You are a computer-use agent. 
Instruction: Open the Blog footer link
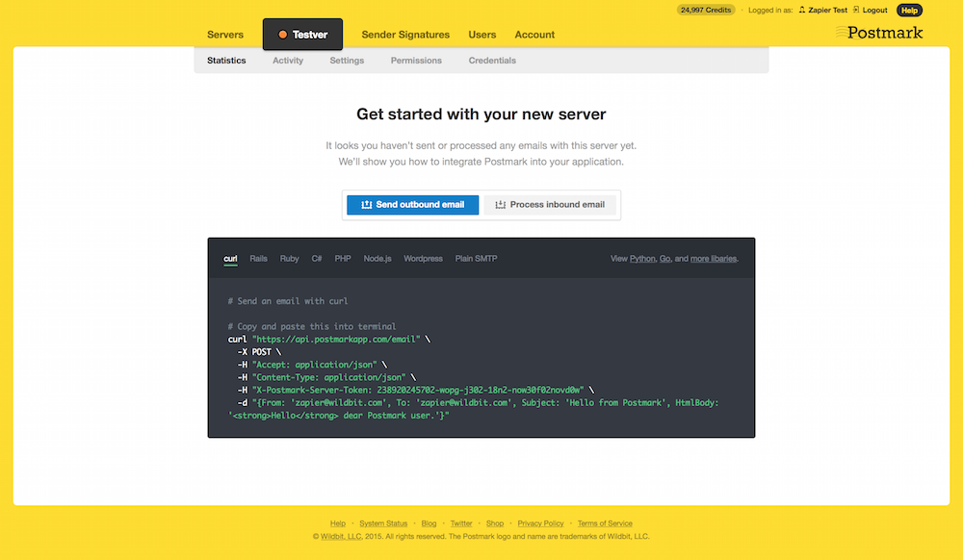coord(429,523)
